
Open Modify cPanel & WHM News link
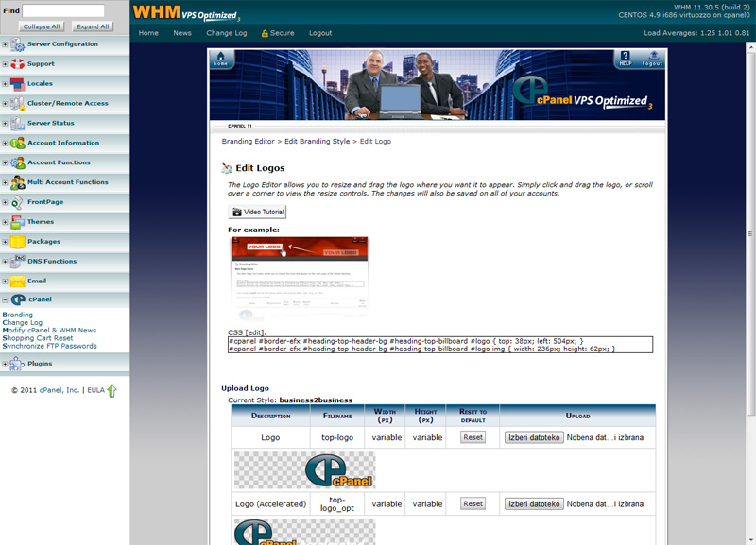[x=50, y=330]
